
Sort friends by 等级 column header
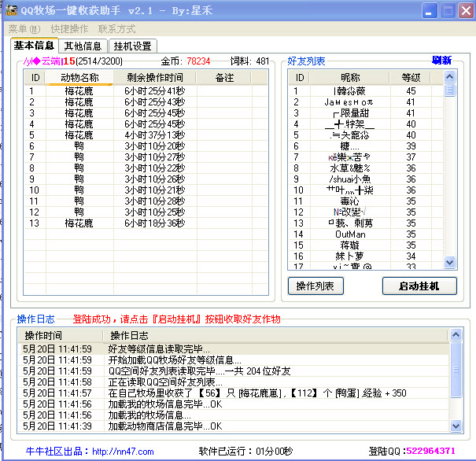411,78
